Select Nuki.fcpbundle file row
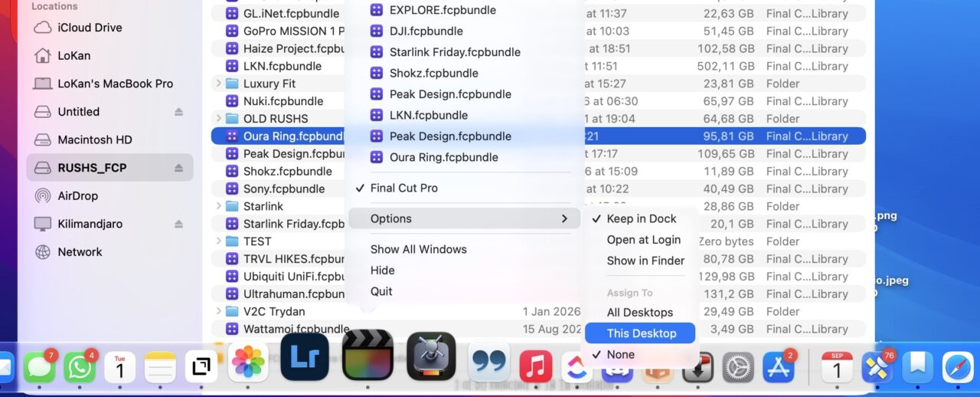Image resolution: width=980 pixels, height=397 pixels. click(x=538, y=101)
